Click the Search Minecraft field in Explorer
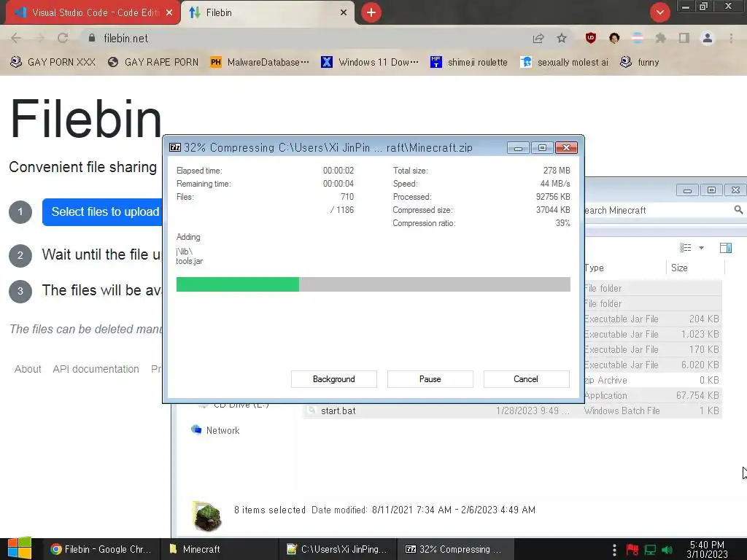The image size is (747, 560). [x=657, y=210]
